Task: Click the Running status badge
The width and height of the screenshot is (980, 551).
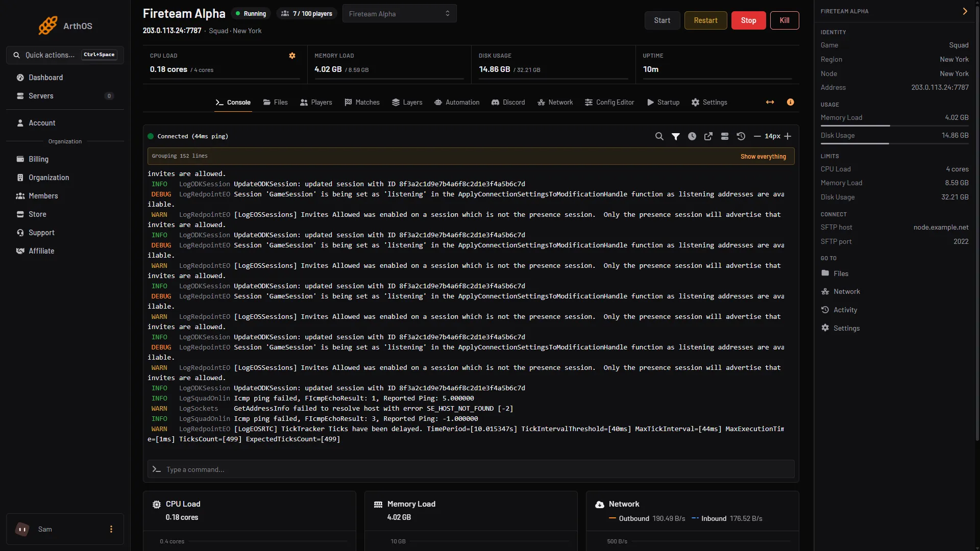Action: [251, 14]
